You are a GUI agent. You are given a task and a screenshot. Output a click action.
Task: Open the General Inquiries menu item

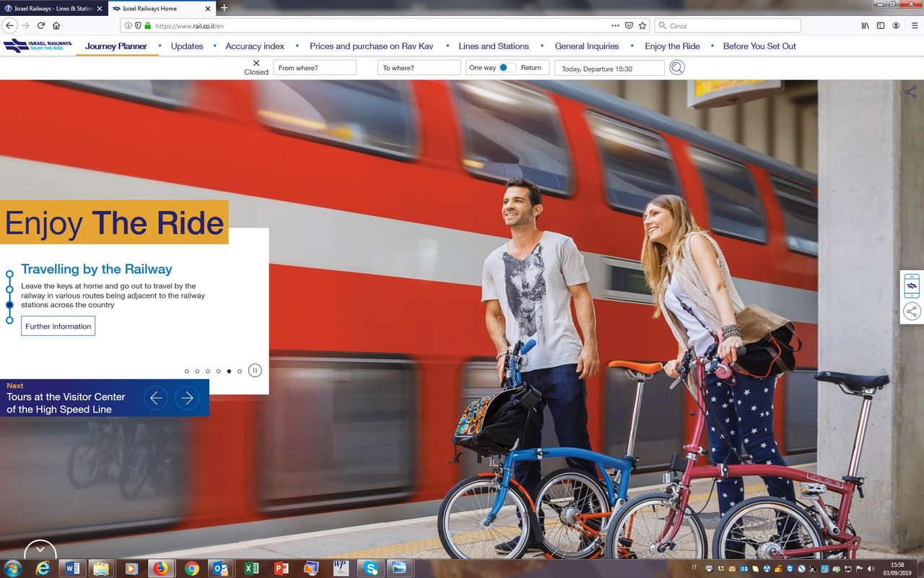tap(587, 46)
